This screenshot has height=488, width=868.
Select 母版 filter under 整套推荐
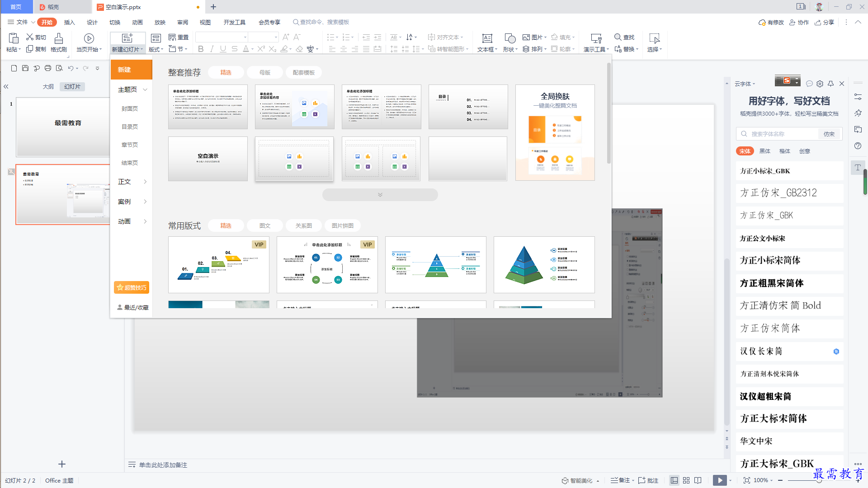point(265,72)
